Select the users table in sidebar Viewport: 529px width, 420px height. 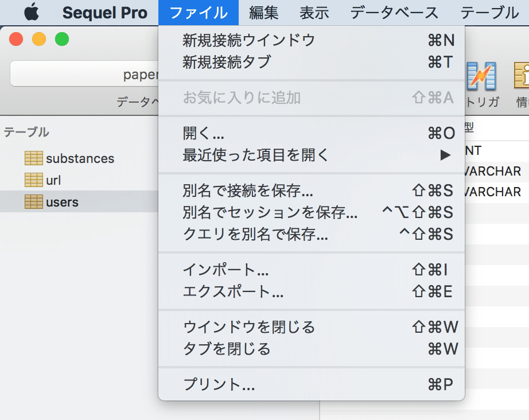point(79,202)
